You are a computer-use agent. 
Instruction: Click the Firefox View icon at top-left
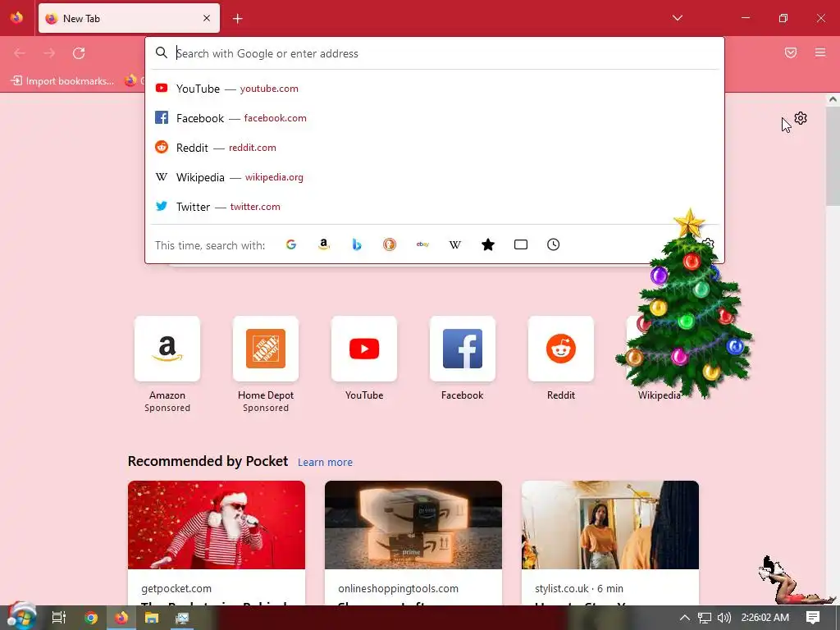pos(16,18)
